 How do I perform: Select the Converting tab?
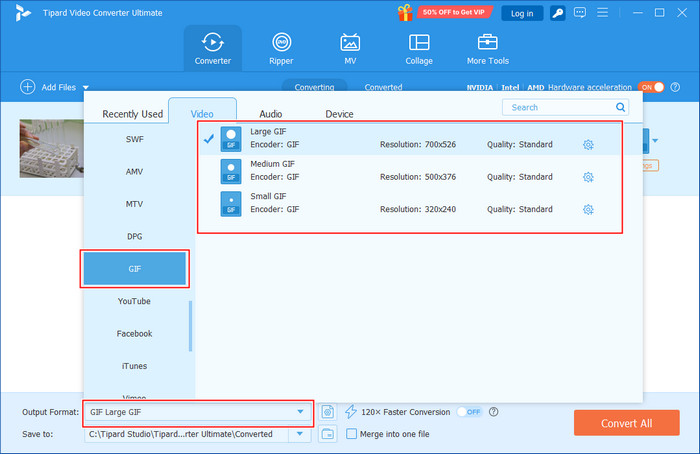click(x=314, y=86)
